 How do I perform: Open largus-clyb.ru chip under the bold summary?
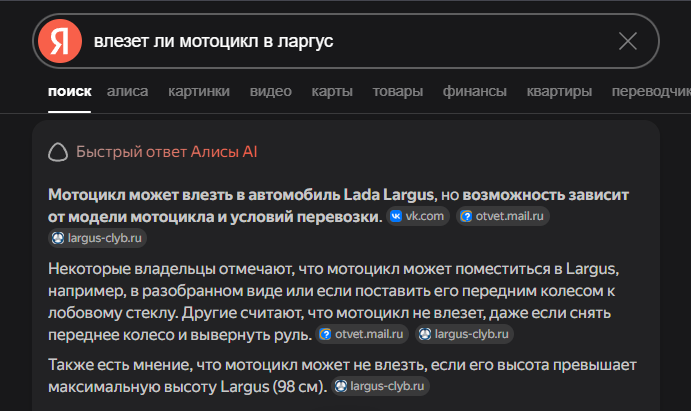[x=97, y=238]
